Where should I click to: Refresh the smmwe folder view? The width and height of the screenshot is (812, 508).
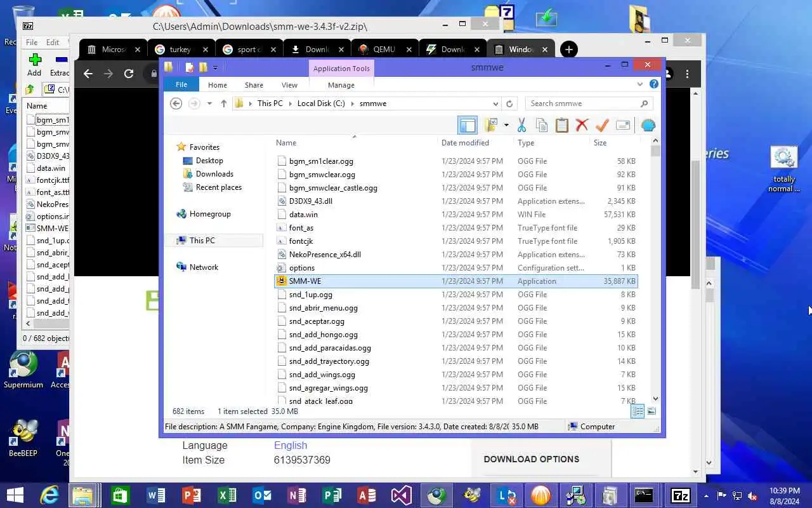click(509, 104)
